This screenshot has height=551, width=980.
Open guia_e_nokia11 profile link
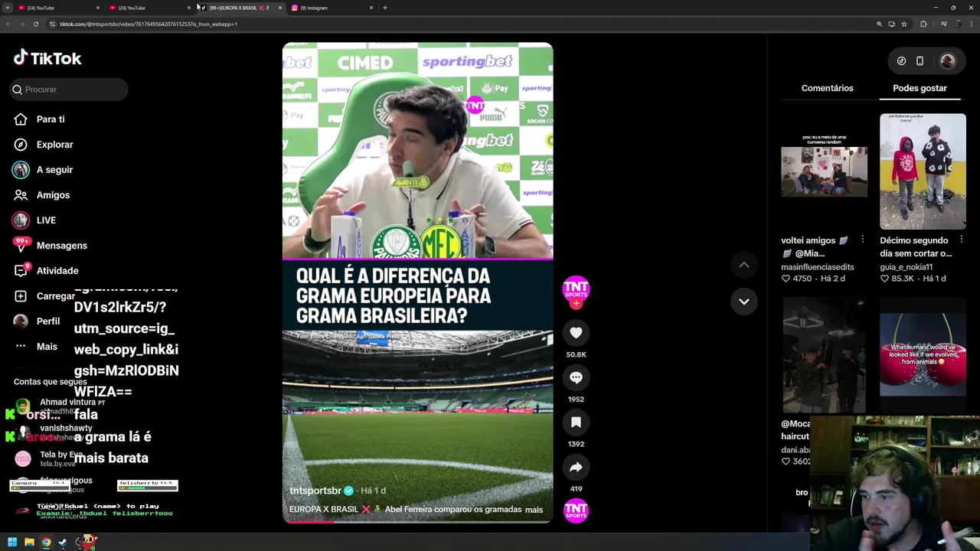click(x=906, y=267)
